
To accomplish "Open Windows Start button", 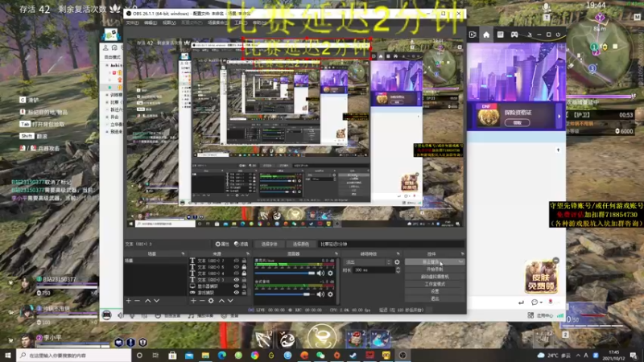I will (x=8, y=355).
